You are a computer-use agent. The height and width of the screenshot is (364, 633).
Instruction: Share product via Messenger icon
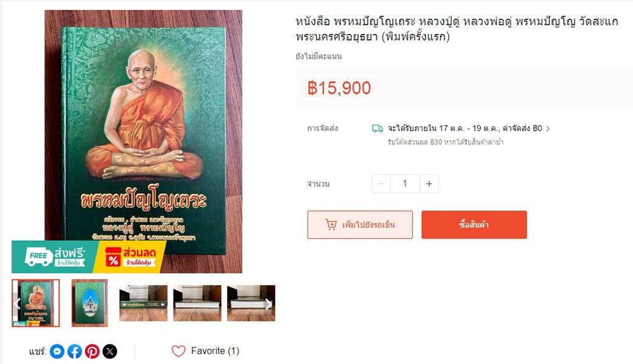point(57,351)
